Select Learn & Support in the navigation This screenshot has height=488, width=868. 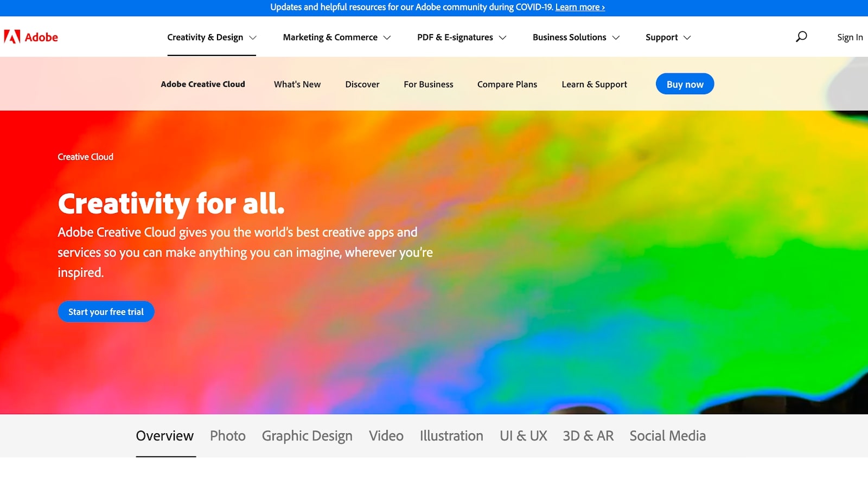594,84
